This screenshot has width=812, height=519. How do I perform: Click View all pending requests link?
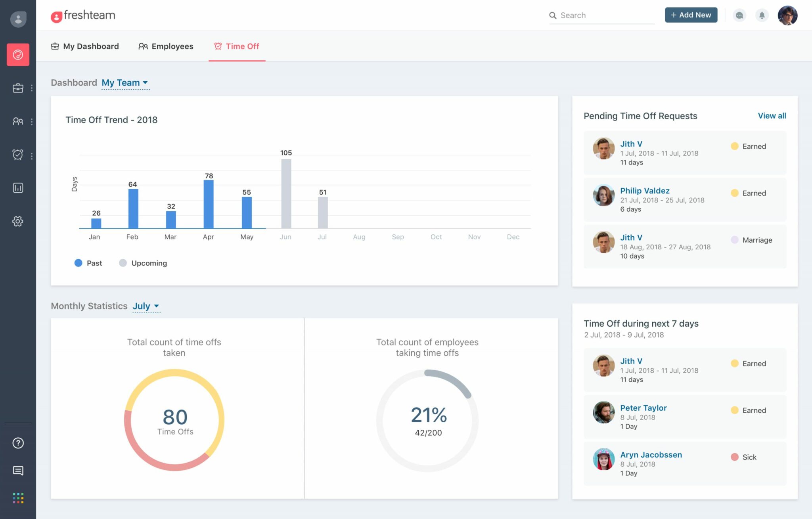click(x=771, y=115)
